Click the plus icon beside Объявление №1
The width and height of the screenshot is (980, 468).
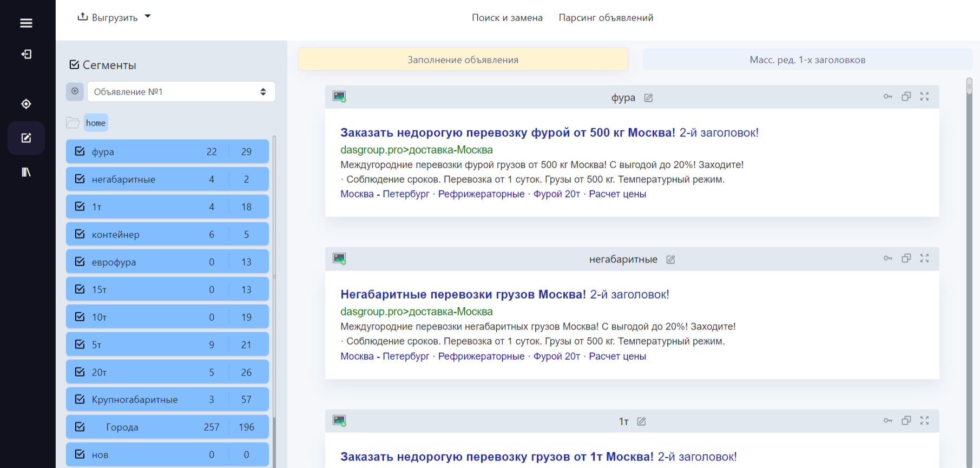click(75, 91)
